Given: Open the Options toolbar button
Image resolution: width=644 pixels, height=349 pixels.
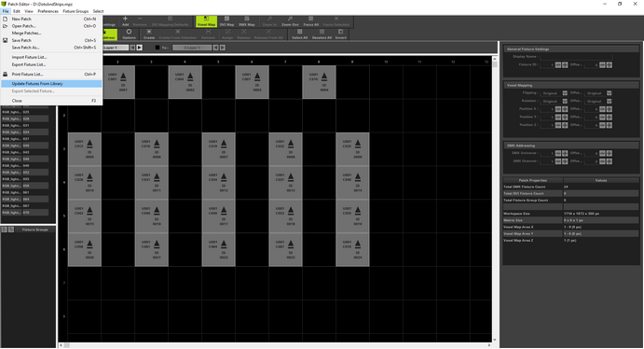Looking at the screenshot, I should tap(129, 35).
